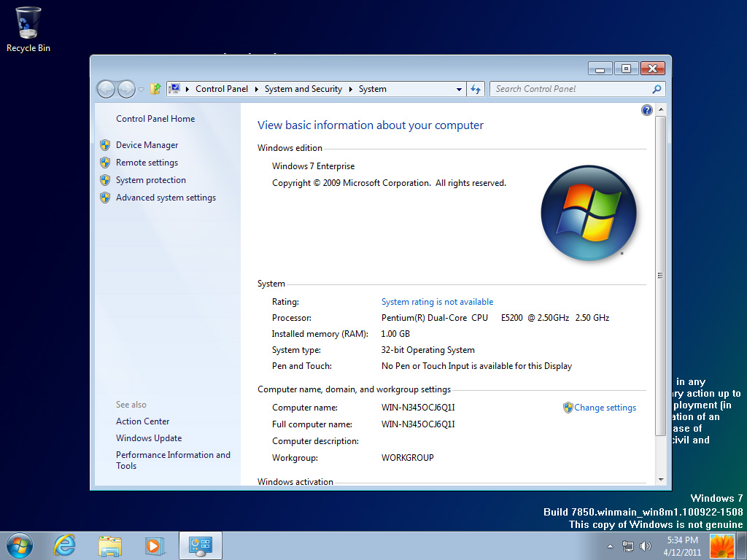Open the recent pages dropdown arrow
The height and width of the screenshot is (560, 747).
(x=142, y=89)
